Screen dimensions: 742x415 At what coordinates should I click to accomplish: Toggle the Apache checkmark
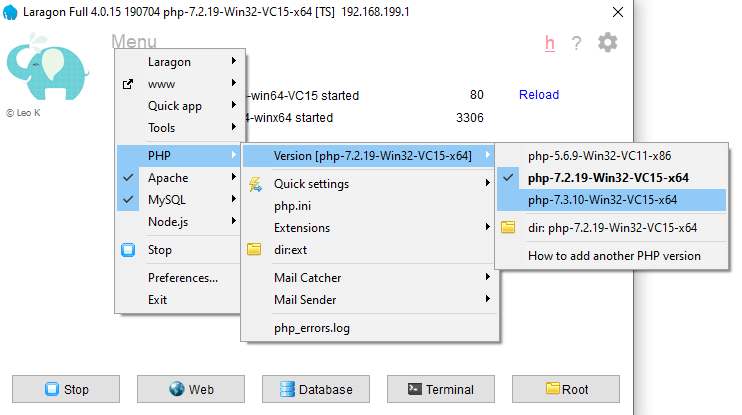(x=128, y=177)
